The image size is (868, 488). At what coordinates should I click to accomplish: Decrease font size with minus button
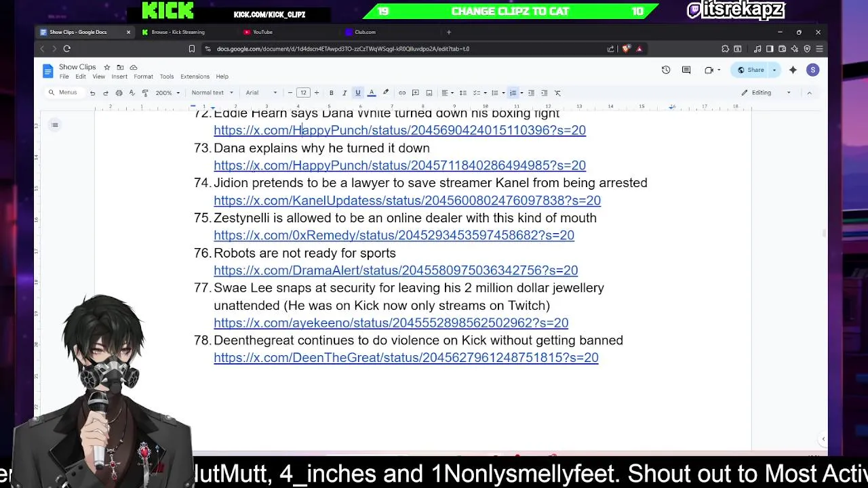click(x=290, y=93)
